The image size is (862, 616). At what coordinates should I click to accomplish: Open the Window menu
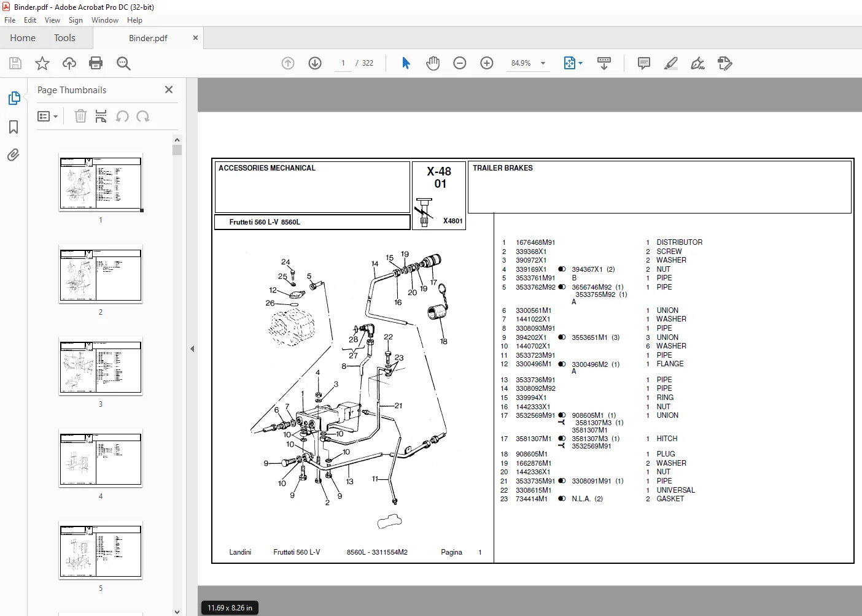point(105,20)
